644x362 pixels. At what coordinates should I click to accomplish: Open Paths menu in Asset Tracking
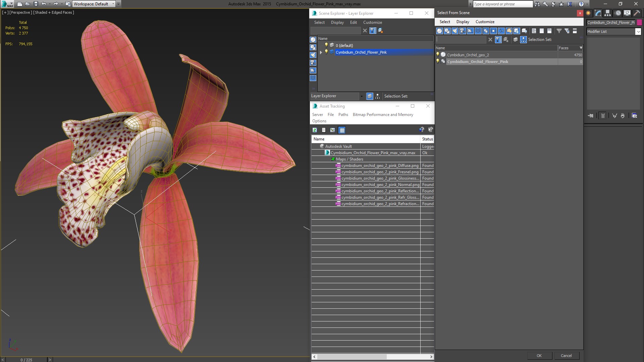(x=343, y=115)
